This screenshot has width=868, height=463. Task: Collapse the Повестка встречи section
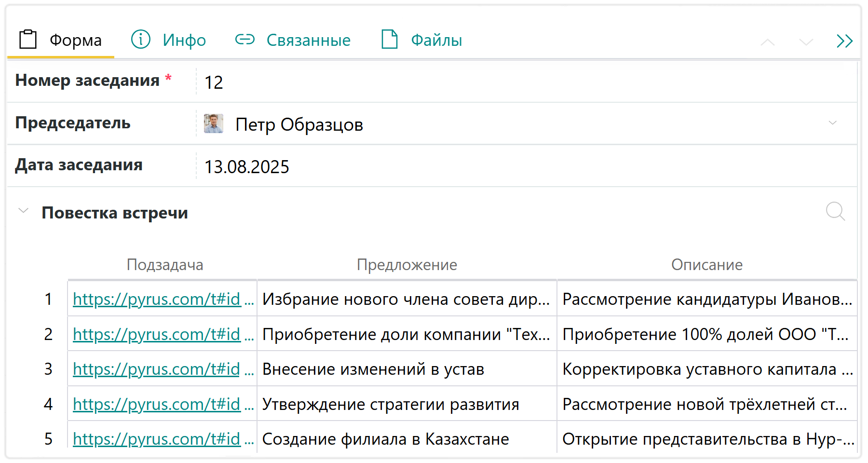point(23,211)
